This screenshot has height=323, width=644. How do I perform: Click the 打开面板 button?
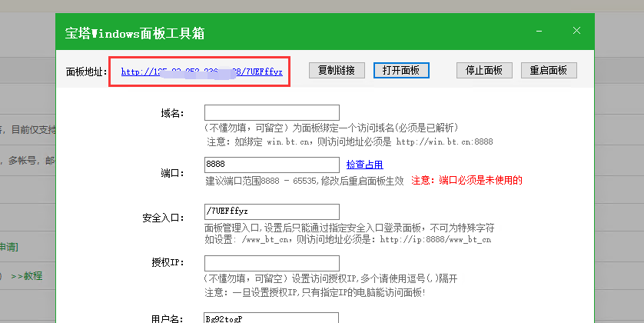(x=401, y=70)
